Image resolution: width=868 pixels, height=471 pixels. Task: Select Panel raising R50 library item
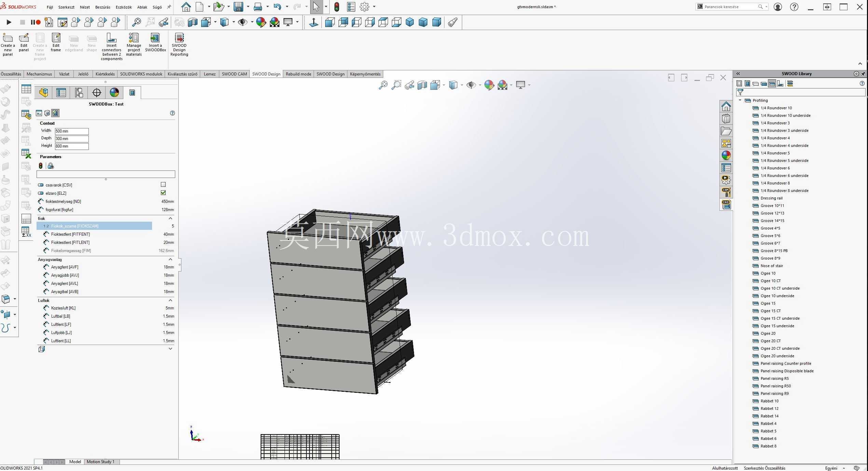point(775,386)
